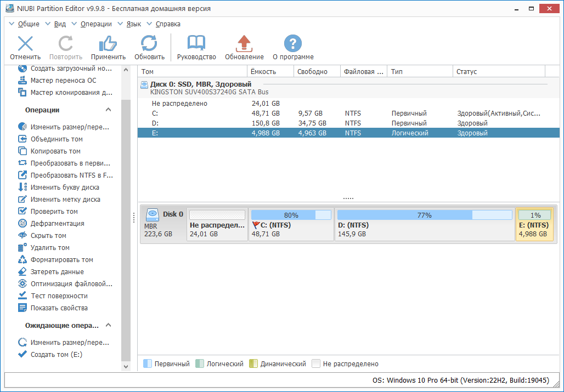Open the Общие menu

tap(24, 24)
